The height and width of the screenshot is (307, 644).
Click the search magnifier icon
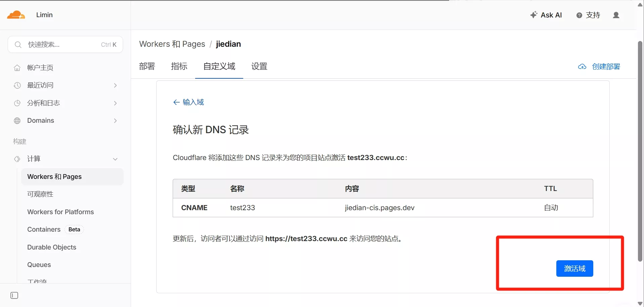tap(18, 44)
